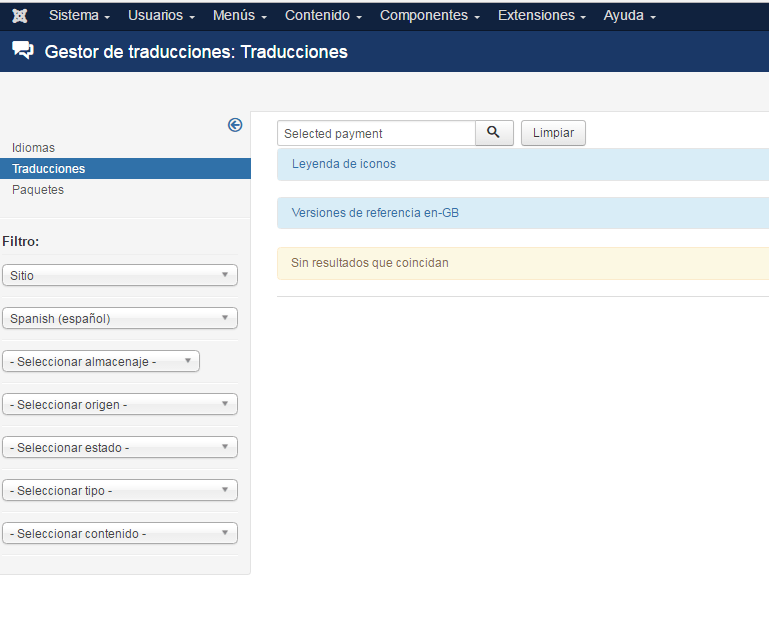Open the Componentes menu
This screenshot has width=769, height=642.
click(x=429, y=16)
